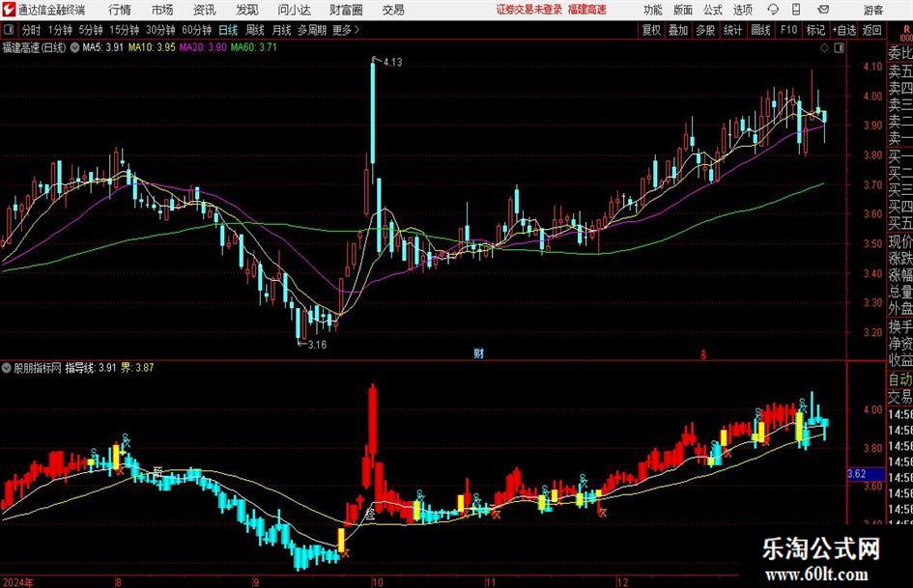Click the 委比 row in the quote panel

900,53
